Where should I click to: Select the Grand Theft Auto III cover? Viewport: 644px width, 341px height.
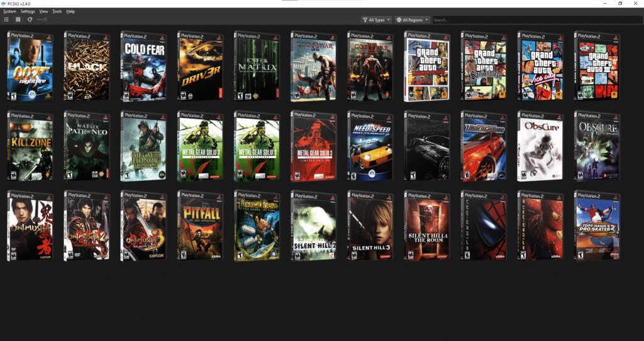coord(597,66)
